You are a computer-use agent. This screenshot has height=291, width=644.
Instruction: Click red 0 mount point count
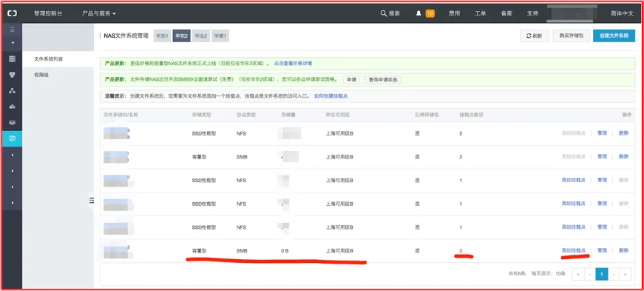coord(461,251)
